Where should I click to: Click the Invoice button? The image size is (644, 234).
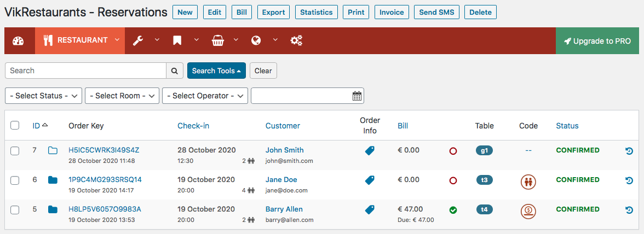point(392,12)
